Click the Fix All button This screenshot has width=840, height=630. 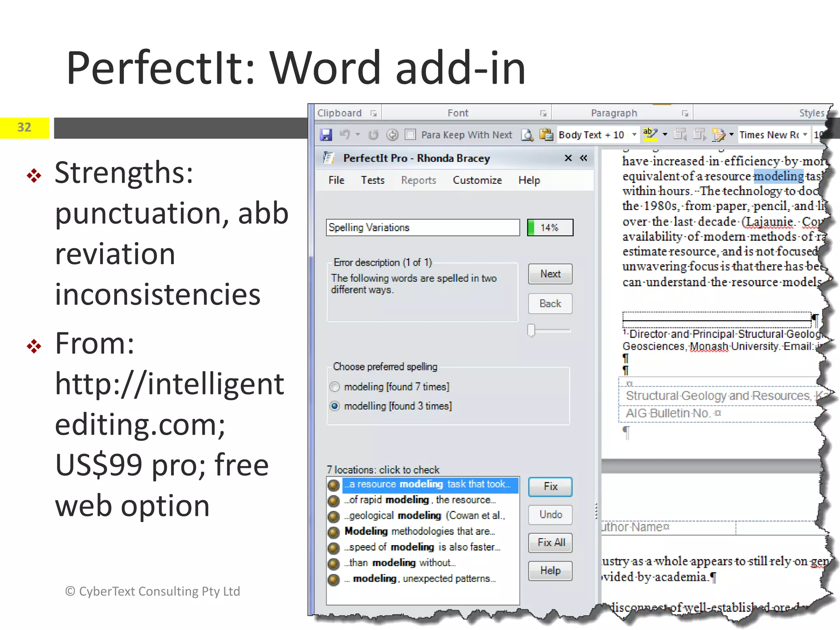550,542
